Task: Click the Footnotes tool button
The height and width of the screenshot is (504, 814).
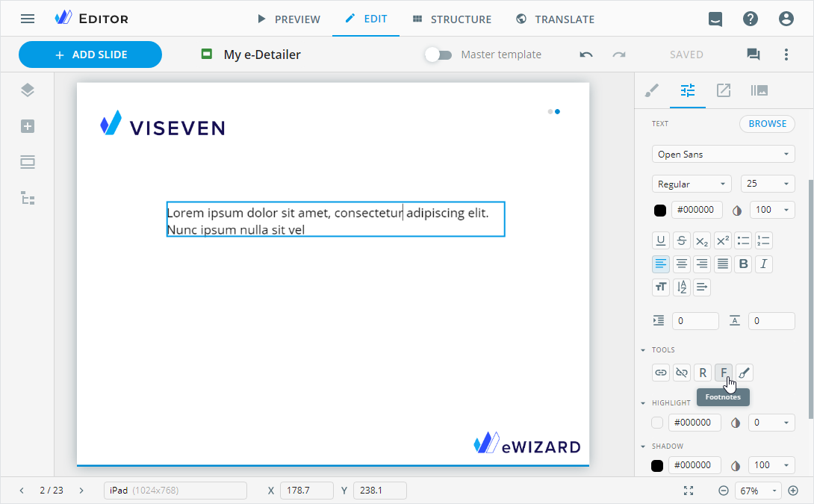Action: (x=723, y=373)
